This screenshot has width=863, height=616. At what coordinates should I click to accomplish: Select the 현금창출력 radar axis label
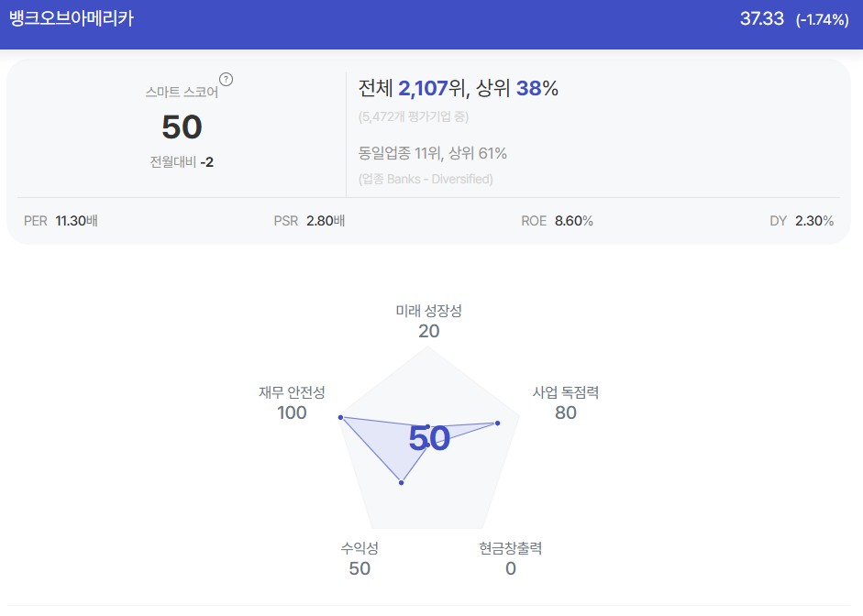pyautogui.click(x=511, y=548)
